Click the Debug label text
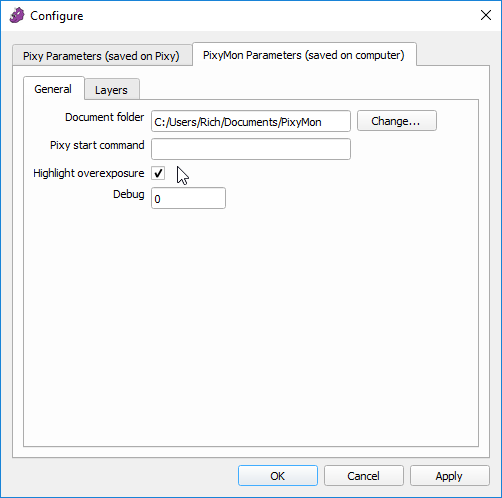This screenshot has width=502, height=498. [x=129, y=194]
